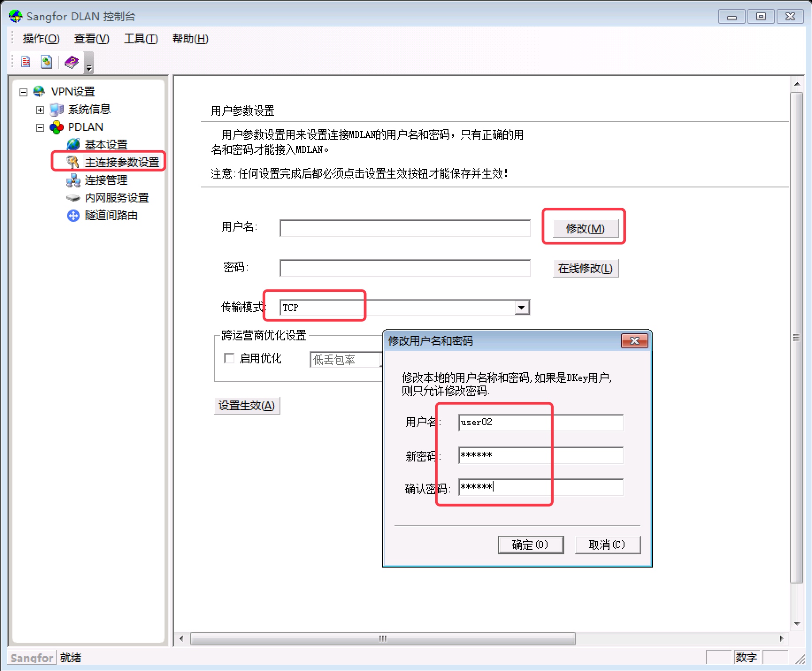Click the vertical scrollbar thumb
The width and height of the screenshot is (812, 671).
pos(797,338)
